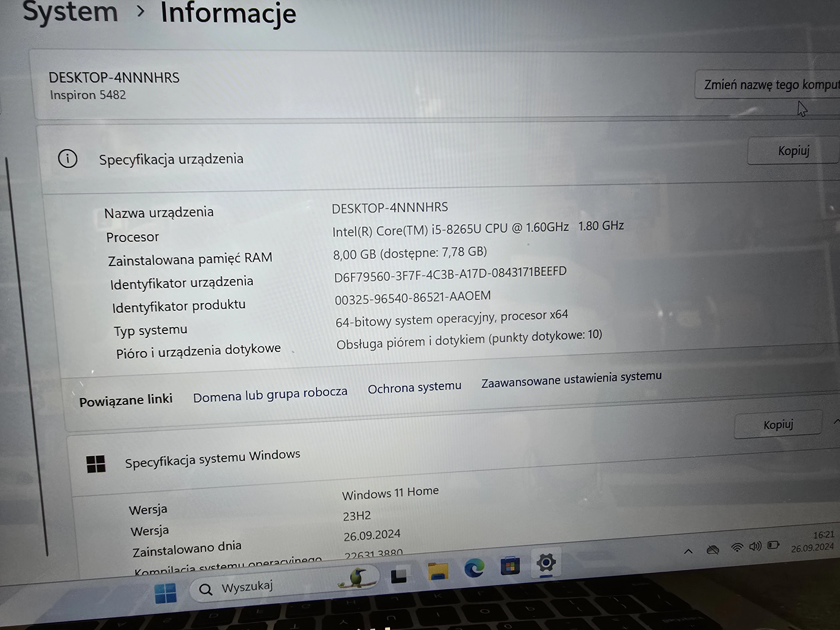The width and height of the screenshot is (840, 630).
Task: Click the volume speaker icon
Action: (755, 546)
